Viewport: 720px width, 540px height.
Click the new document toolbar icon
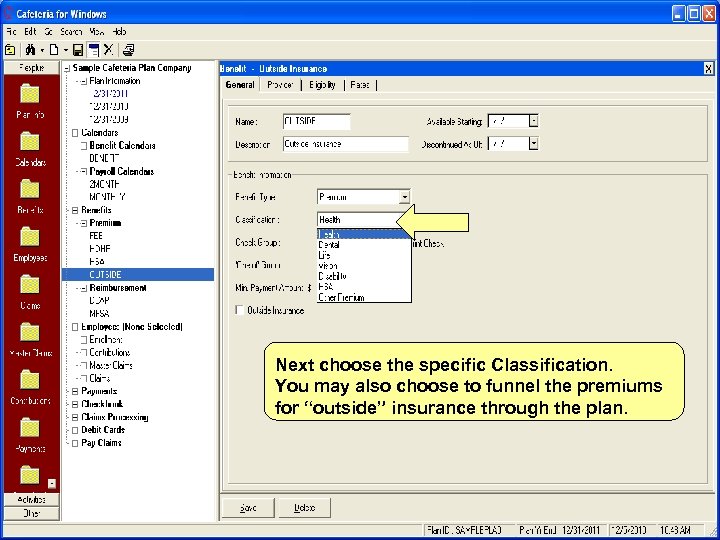pyautogui.click(x=54, y=50)
